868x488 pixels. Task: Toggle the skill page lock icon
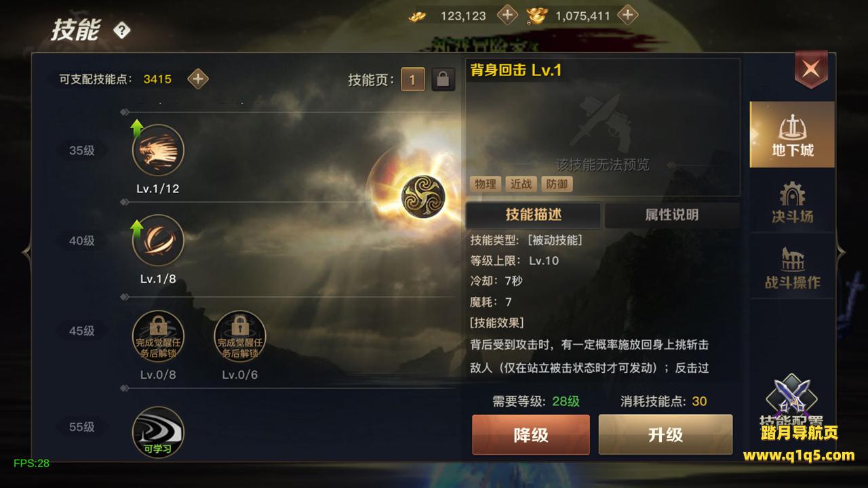[443, 79]
